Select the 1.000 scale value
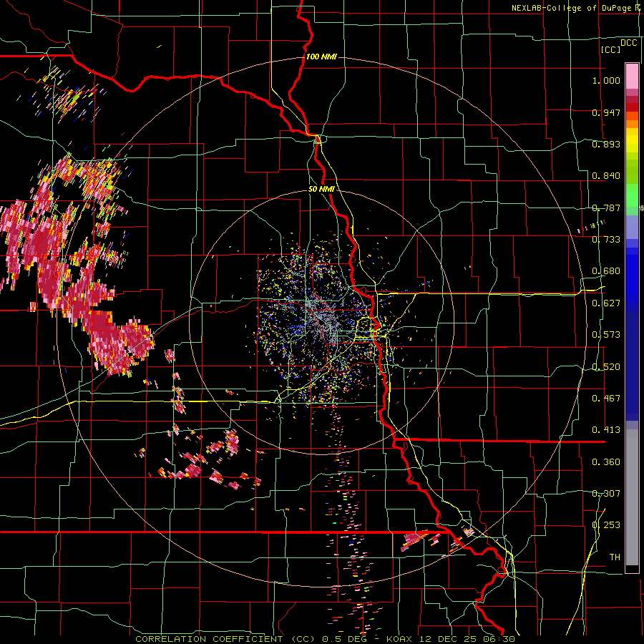The width and height of the screenshot is (644, 644). click(x=606, y=80)
